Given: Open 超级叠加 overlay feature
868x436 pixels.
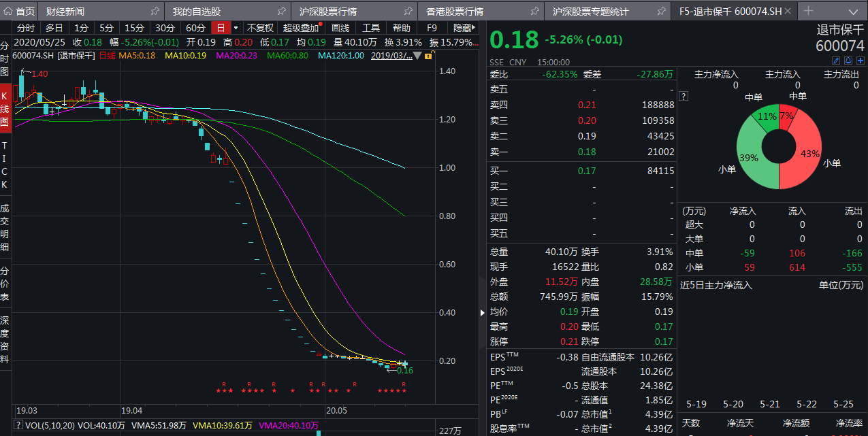Looking at the screenshot, I should tap(302, 28).
